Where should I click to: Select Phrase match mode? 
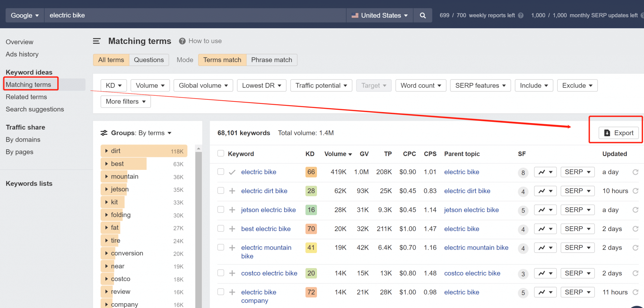pos(271,60)
